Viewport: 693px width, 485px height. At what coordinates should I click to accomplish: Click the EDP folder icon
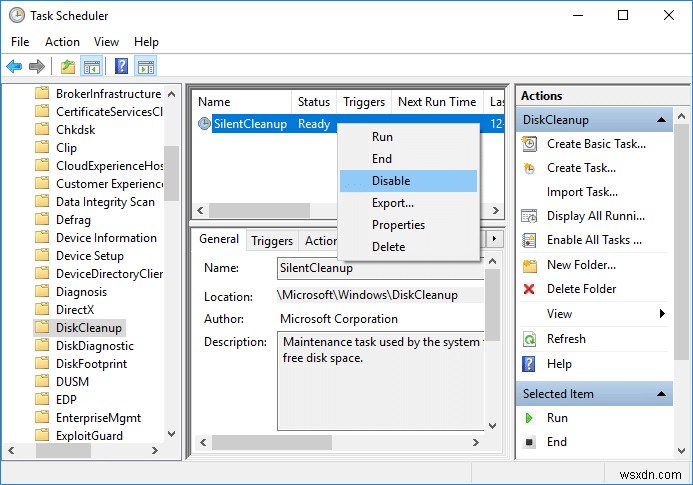point(42,399)
